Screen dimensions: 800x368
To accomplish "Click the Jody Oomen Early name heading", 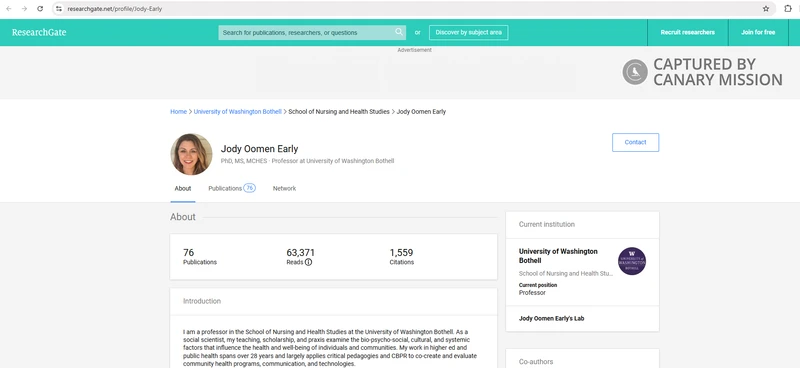I will coord(259,149).
